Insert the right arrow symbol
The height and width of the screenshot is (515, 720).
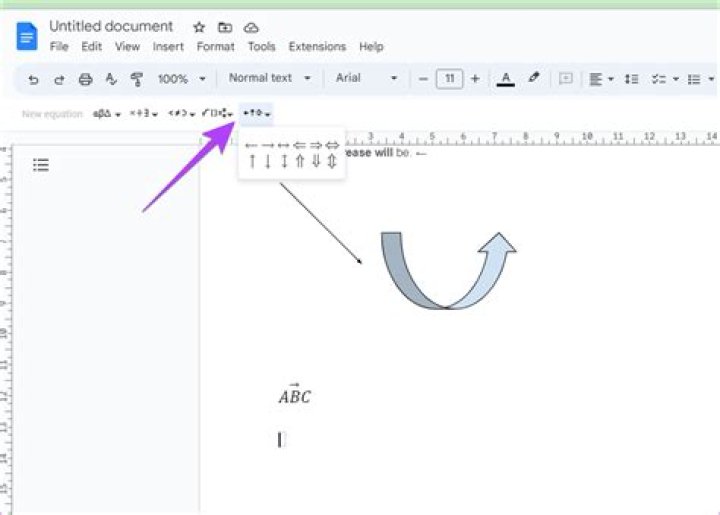[x=268, y=146]
